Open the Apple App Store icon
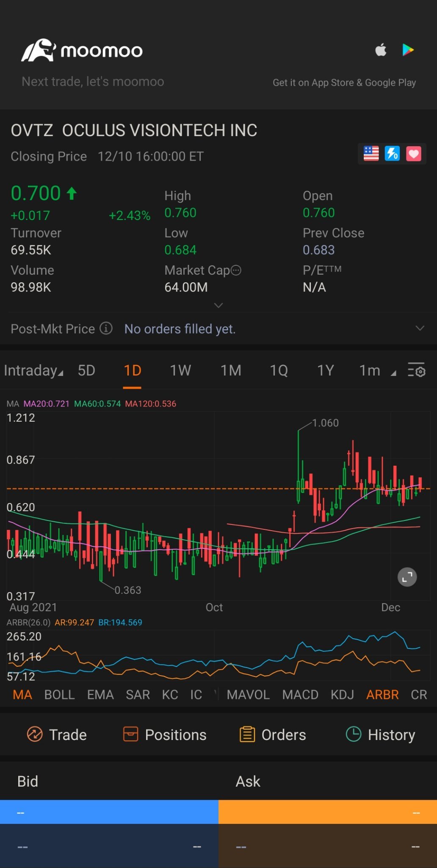The height and width of the screenshot is (868, 437). pyautogui.click(x=381, y=50)
